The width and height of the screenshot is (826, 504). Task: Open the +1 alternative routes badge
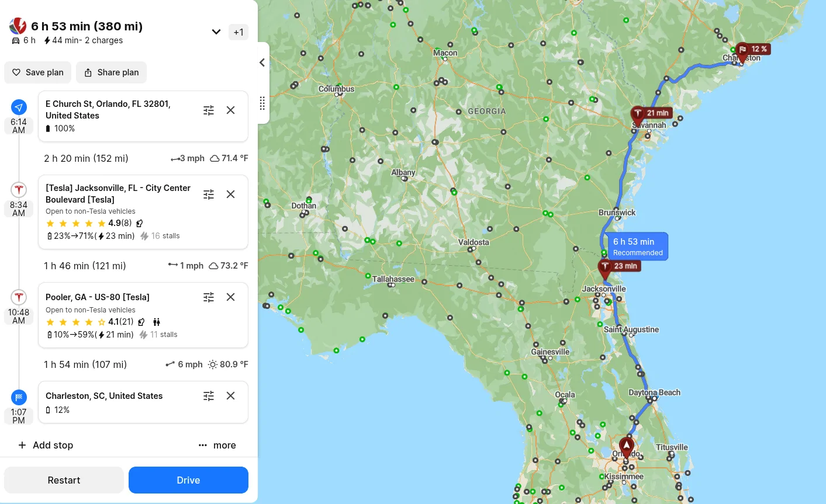coord(239,32)
